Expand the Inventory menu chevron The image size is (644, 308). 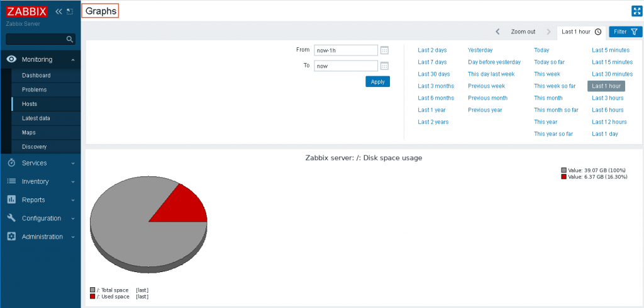(73, 182)
